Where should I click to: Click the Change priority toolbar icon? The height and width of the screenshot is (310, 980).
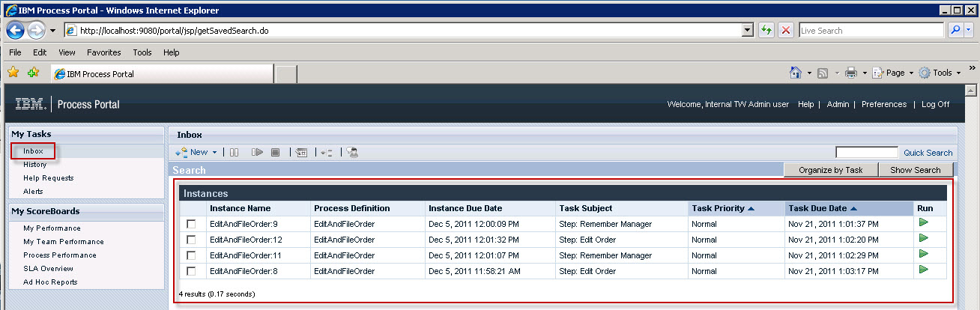(x=327, y=152)
